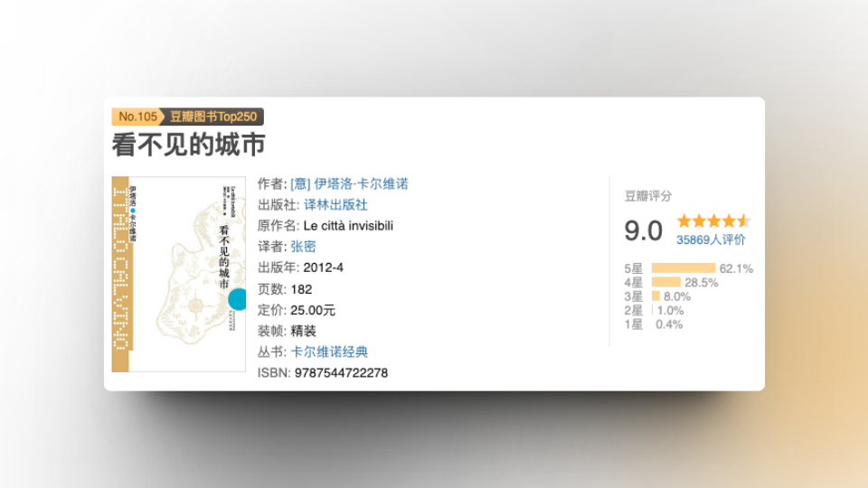Click the 2星 rating bar
This screenshot has width=868, height=488.
point(652,310)
